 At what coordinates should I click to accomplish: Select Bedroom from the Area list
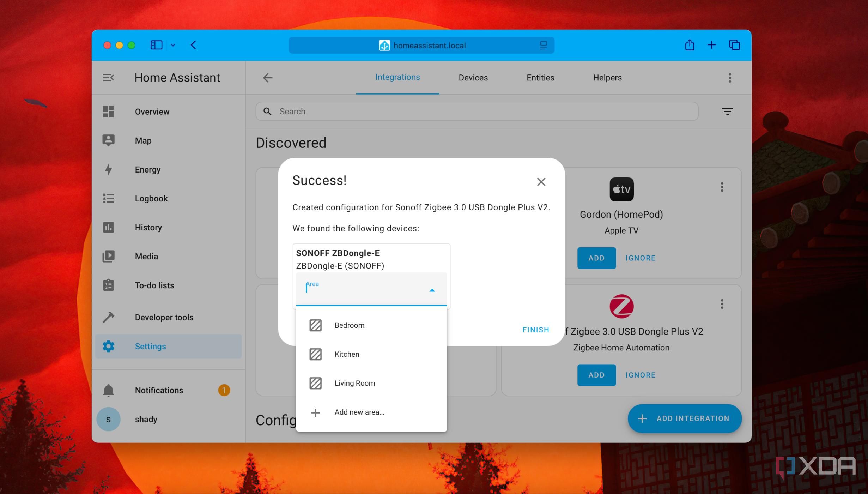point(371,325)
